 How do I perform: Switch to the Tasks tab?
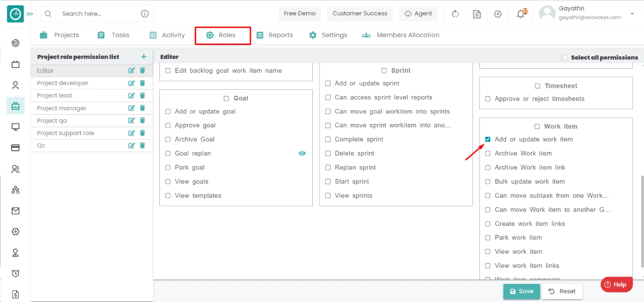pyautogui.click(x=114, y=35)
